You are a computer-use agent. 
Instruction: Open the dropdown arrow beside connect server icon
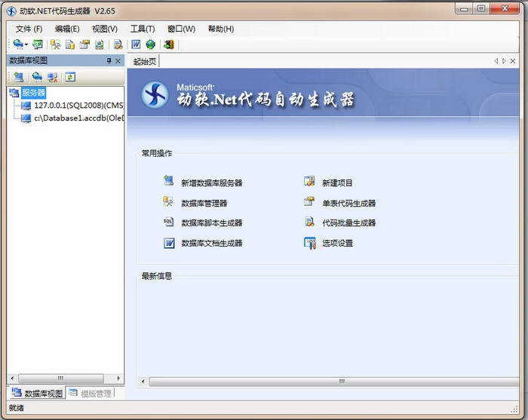pos(26,44)
